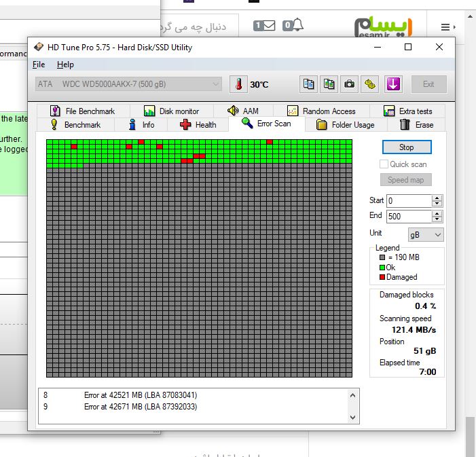Click the Speed map button

click(x=406, y=180)
